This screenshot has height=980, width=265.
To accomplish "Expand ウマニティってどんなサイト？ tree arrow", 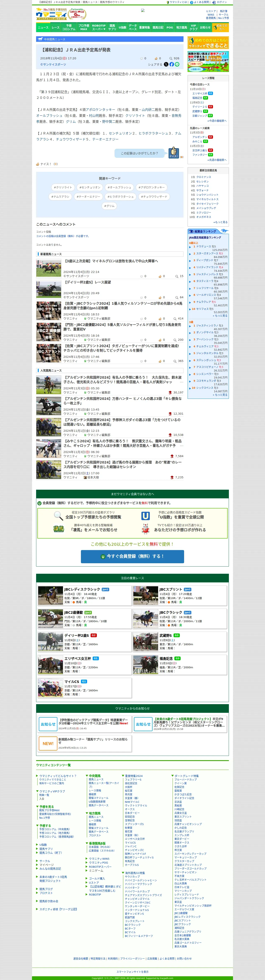I will pyautogui.click(x=37, y=776).
